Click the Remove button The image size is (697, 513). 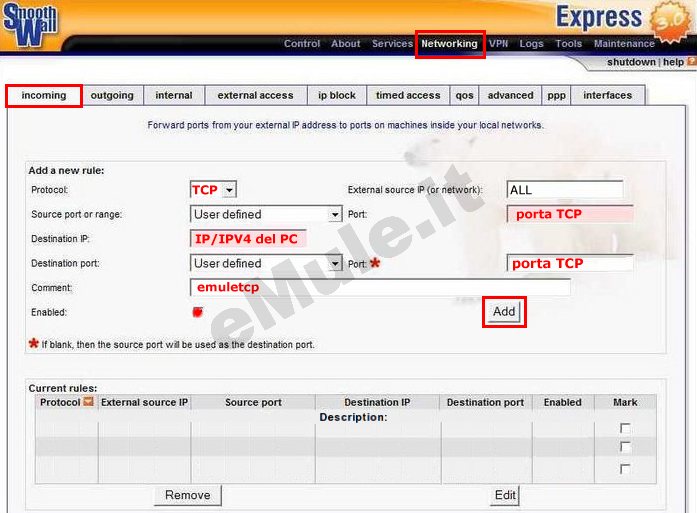coord(188,495)
